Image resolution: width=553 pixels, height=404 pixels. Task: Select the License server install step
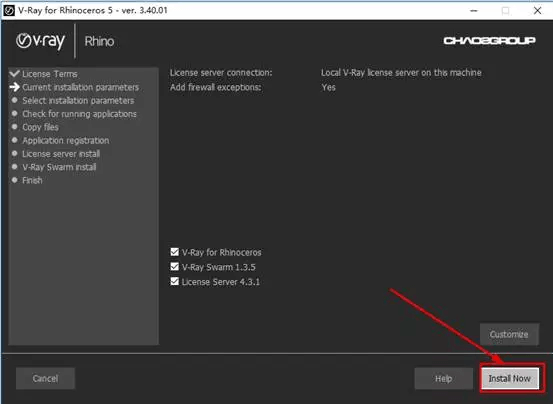(61, 154)
